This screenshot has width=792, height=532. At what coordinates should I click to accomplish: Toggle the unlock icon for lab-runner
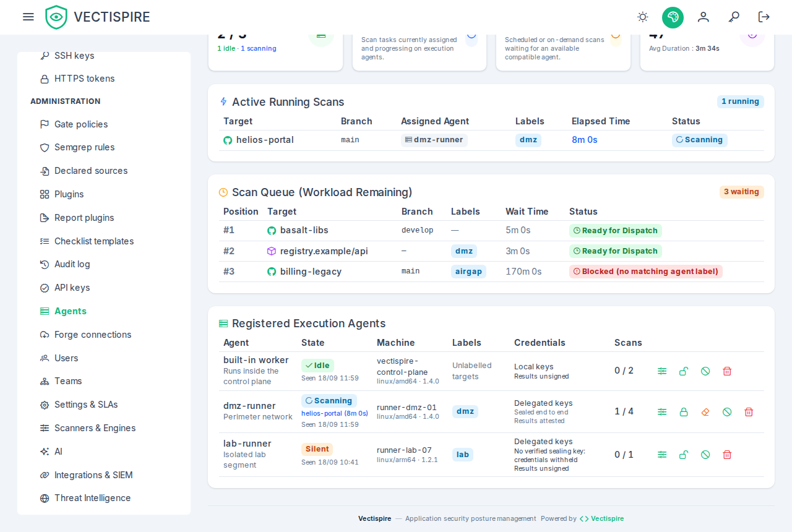click(x=684, y=455)
